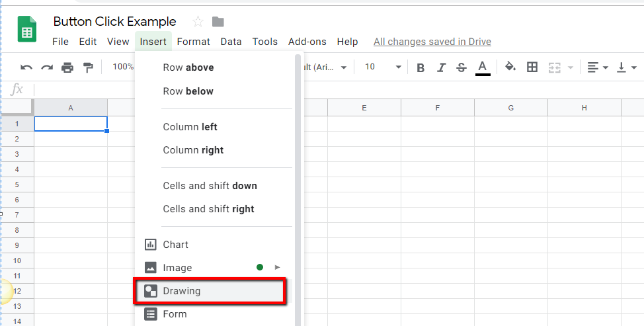The height and width of the screenshot is (326, 644).
Task: Print the spreadsheet using printer icon
Action: tap(67, 67)
